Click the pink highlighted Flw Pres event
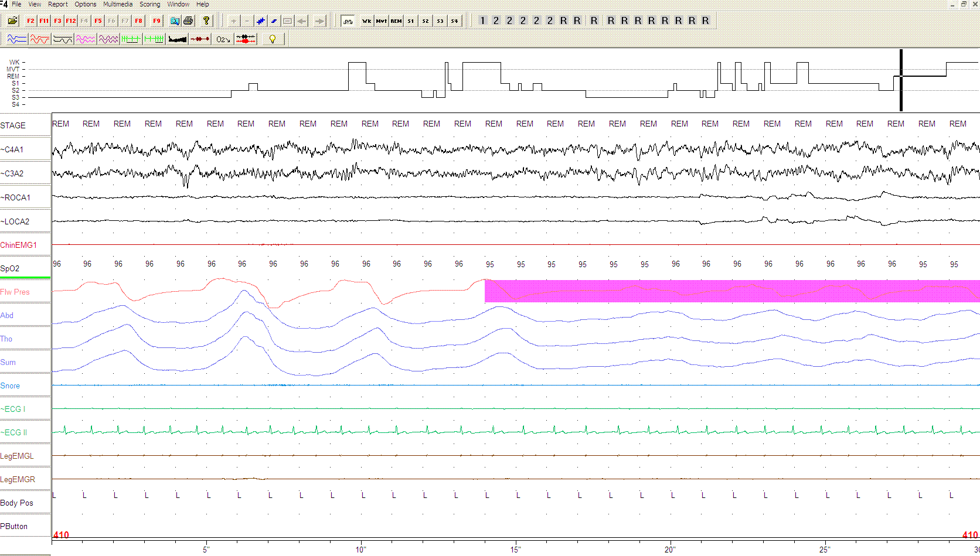The width and height of the screenshot is (980, 556). tap(732, 291)
